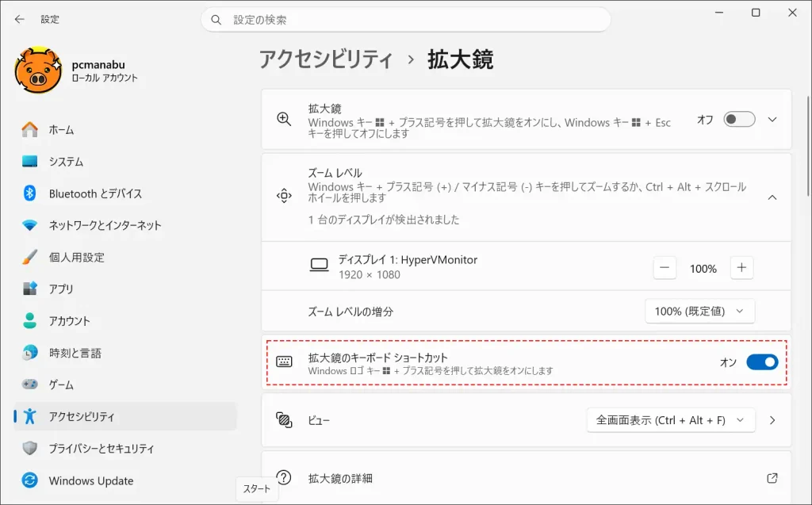Viewport: 812px width, 505px height.
Task: Go to ホーム settings page
Action: (x=125, y=129)
